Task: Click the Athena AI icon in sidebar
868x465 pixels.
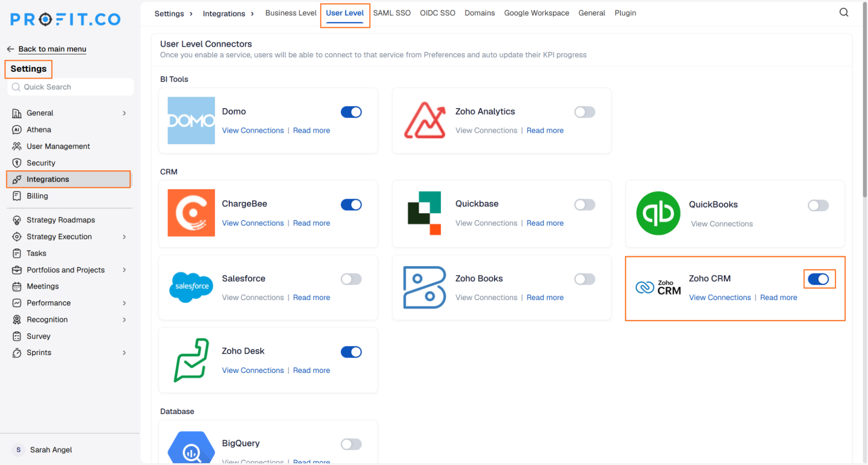Action: (17, 130)
